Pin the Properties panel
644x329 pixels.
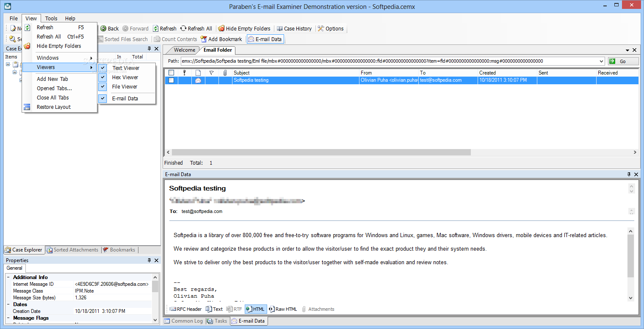(x=149, y=260)
